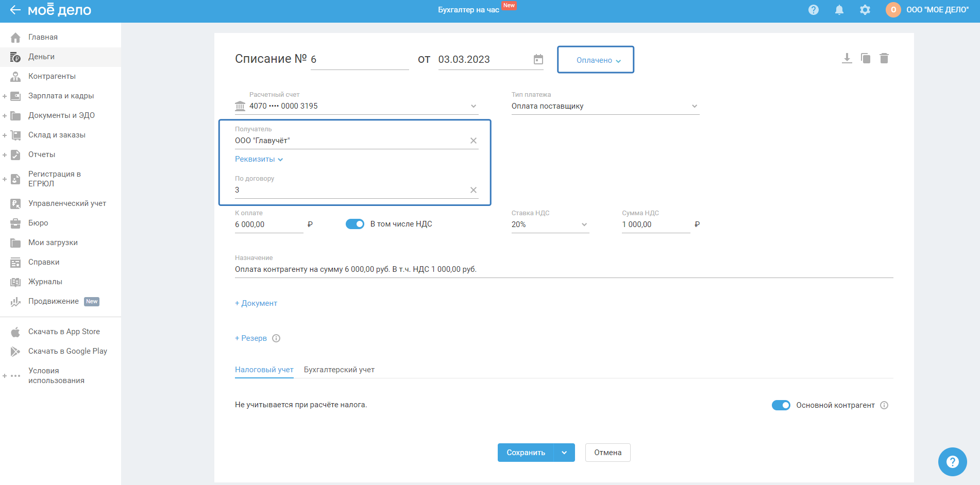Delete the payment with trash icon
980x485 pixels.
884,58
